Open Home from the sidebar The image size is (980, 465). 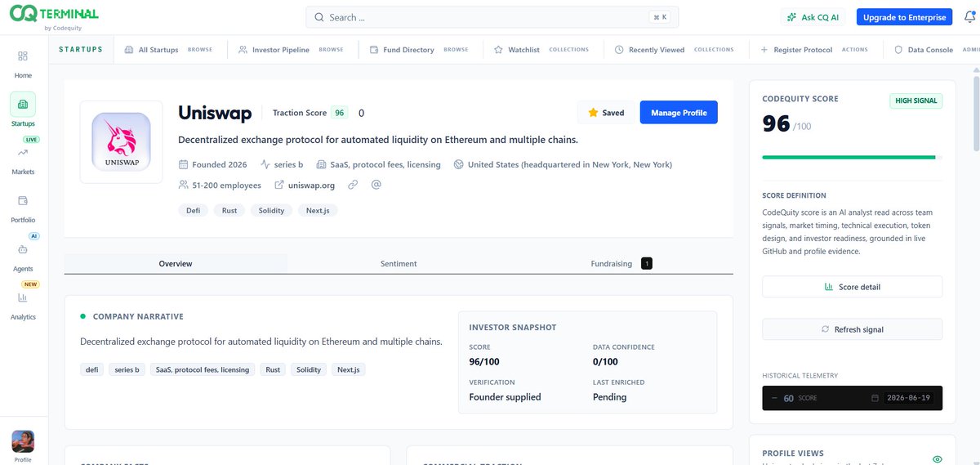23,63
